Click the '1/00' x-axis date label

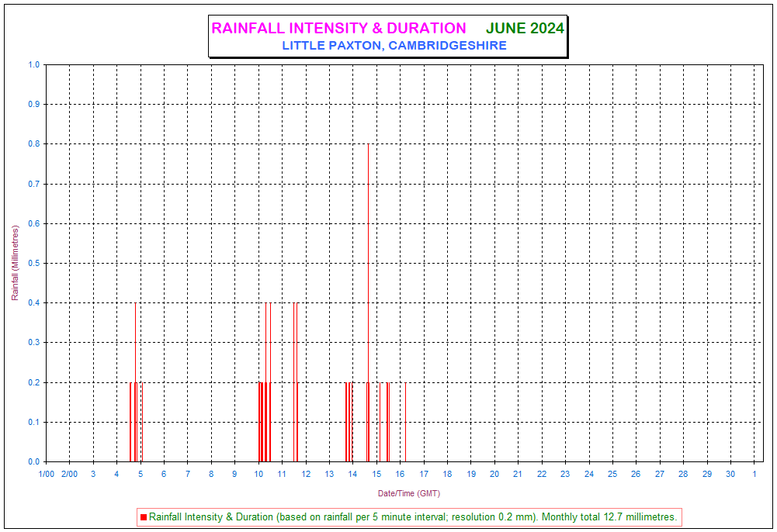pos(46,474)
